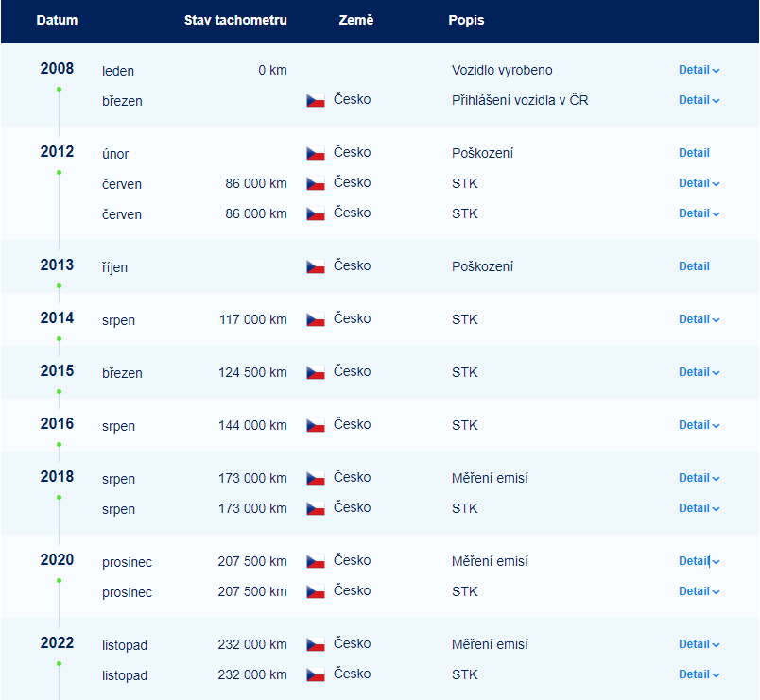Expand Detail of 2015 STK at 124 500 km

coord(699,372)
